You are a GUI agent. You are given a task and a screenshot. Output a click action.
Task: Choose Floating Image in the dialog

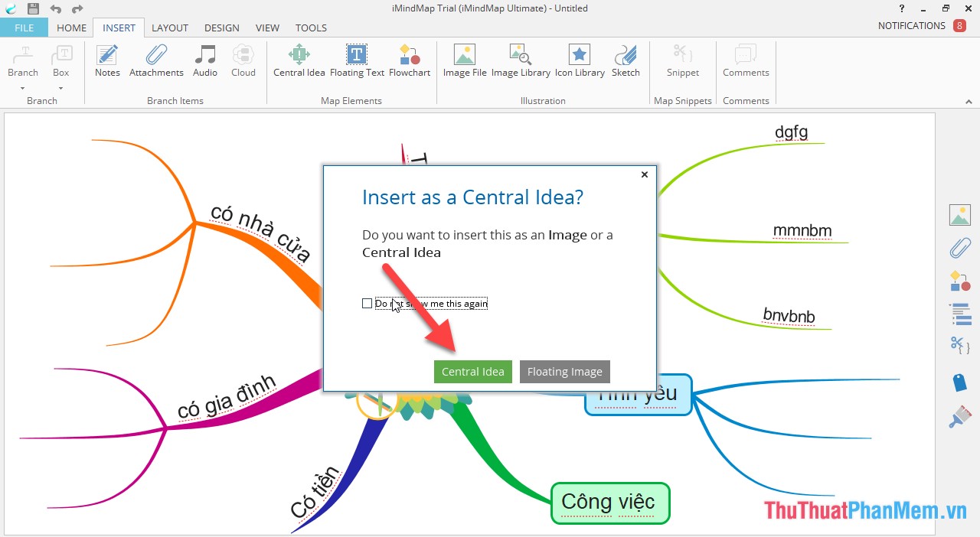coord(564,372)
